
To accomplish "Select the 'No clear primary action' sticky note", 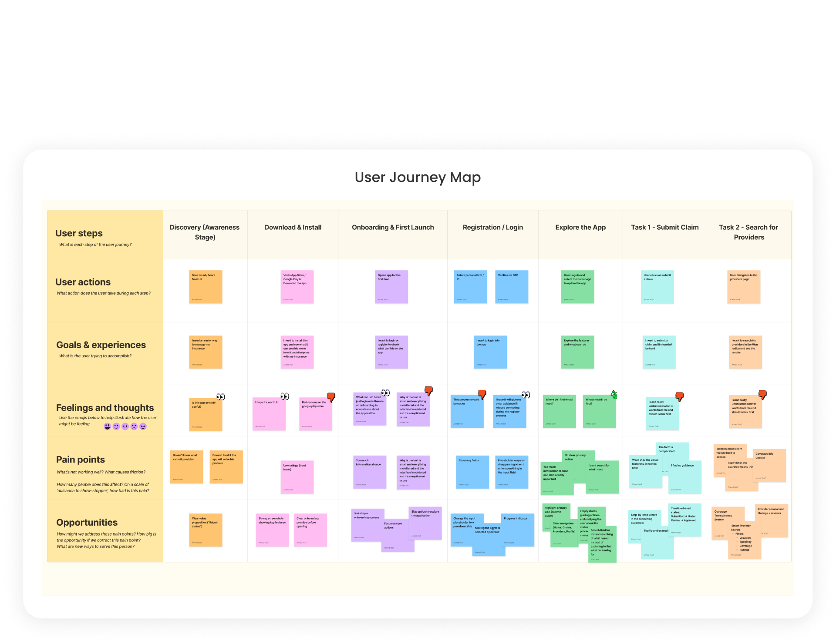I will [578, 456].
